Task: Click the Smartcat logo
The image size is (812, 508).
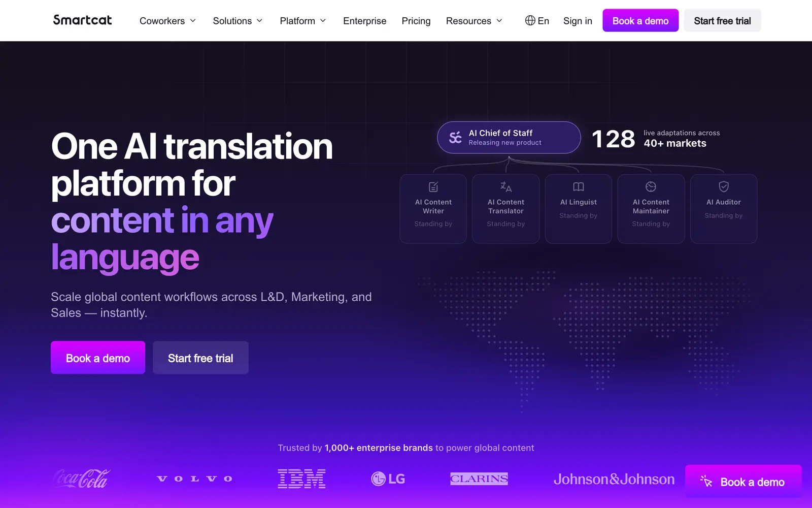Action: tap(82, 20)
